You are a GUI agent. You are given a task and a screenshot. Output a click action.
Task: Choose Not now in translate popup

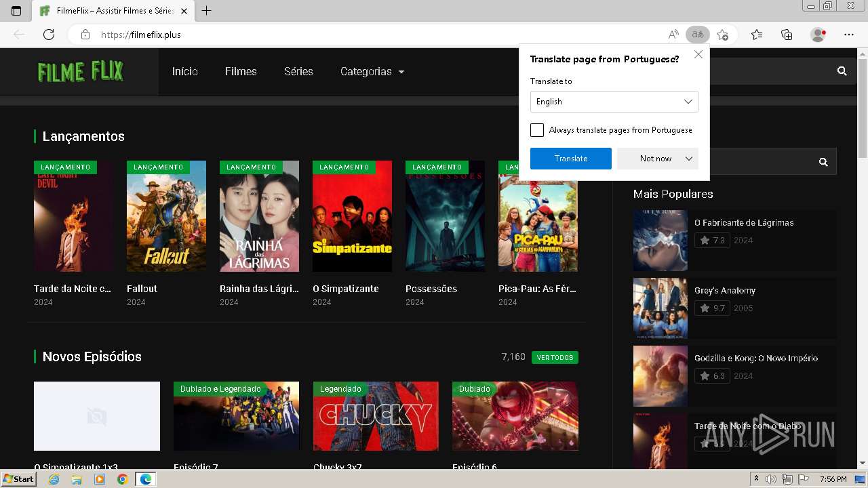click(655, 159)
